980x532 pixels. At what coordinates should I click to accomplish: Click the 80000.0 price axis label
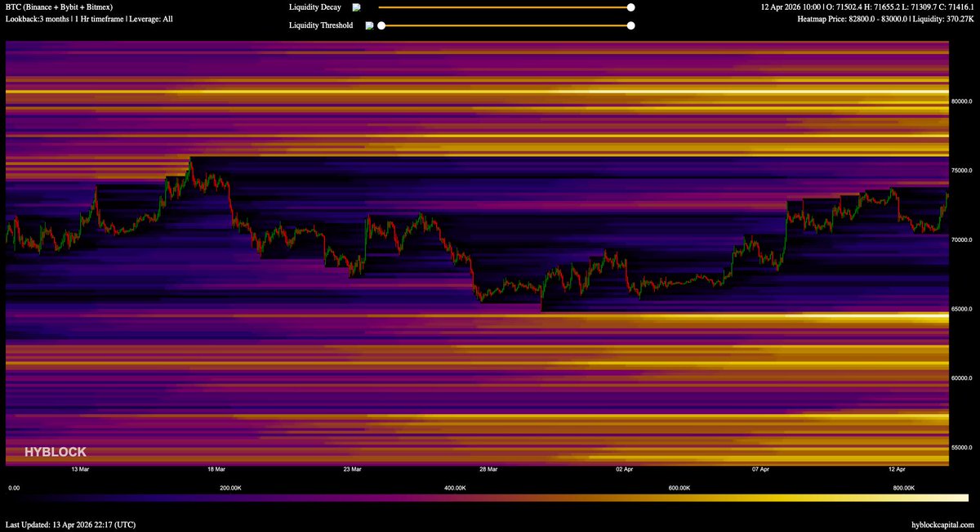[x=961, y=101]
